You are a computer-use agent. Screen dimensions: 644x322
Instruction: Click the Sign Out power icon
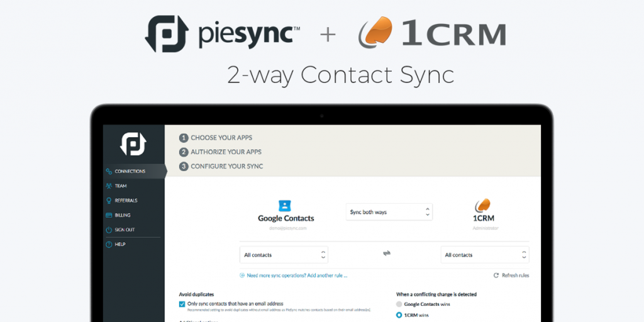point(109,230)
